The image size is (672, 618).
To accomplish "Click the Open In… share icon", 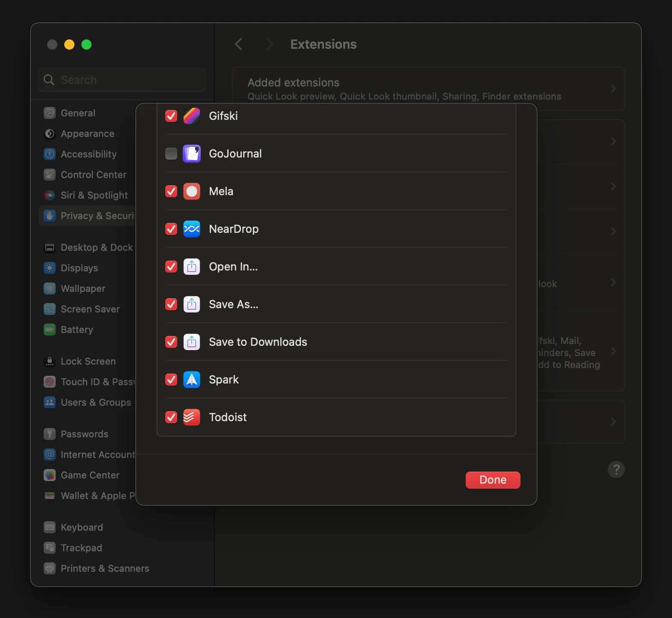I will coord(191,267).
